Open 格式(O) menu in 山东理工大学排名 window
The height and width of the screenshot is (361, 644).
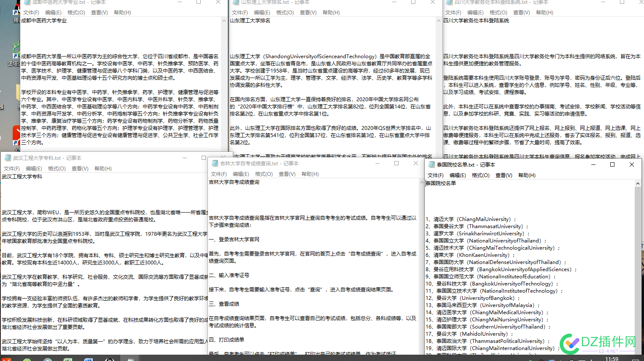point(285,13)
